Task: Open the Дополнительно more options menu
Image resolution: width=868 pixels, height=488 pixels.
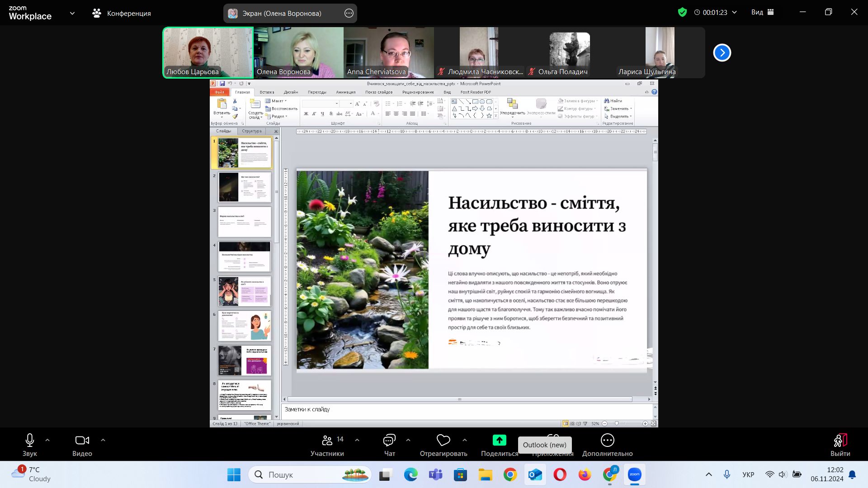Action: pos(607,441)
